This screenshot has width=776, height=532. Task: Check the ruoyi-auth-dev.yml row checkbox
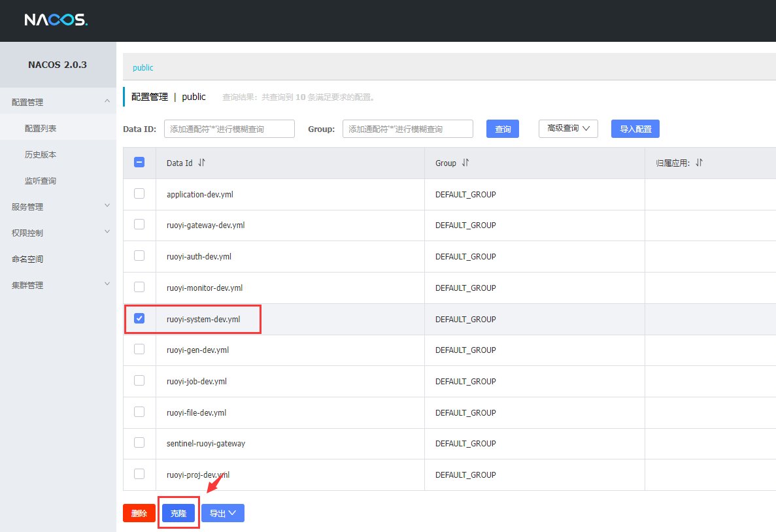click(139, 256)
